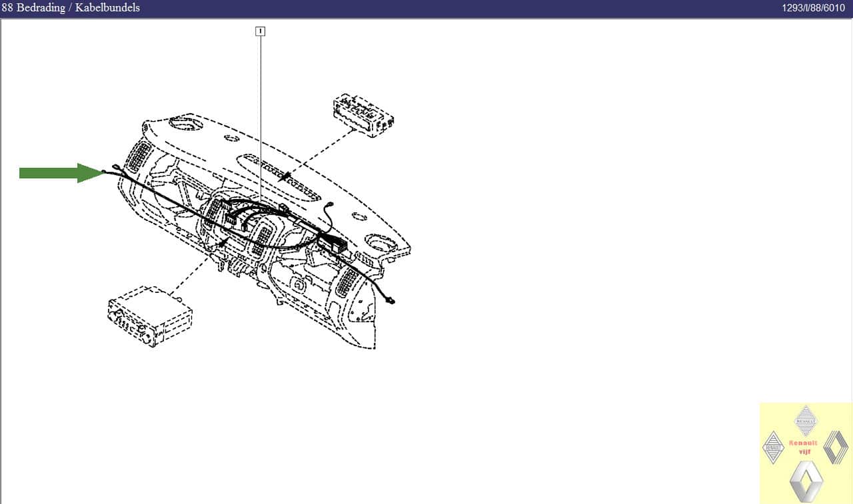This screenshot has width=853, height=504.
Task: Click the harness terminal next to green arrow
Action: pos(105,174)
